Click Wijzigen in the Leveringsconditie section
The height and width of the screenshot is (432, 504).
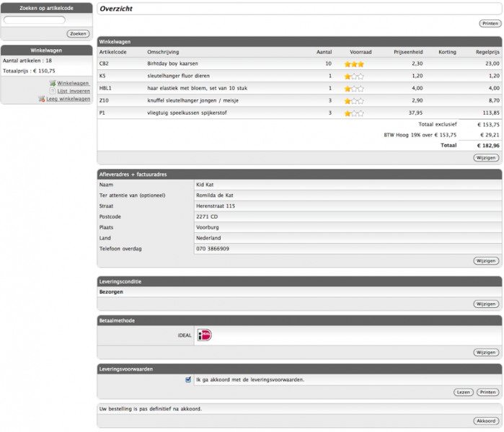coord(486,304)
